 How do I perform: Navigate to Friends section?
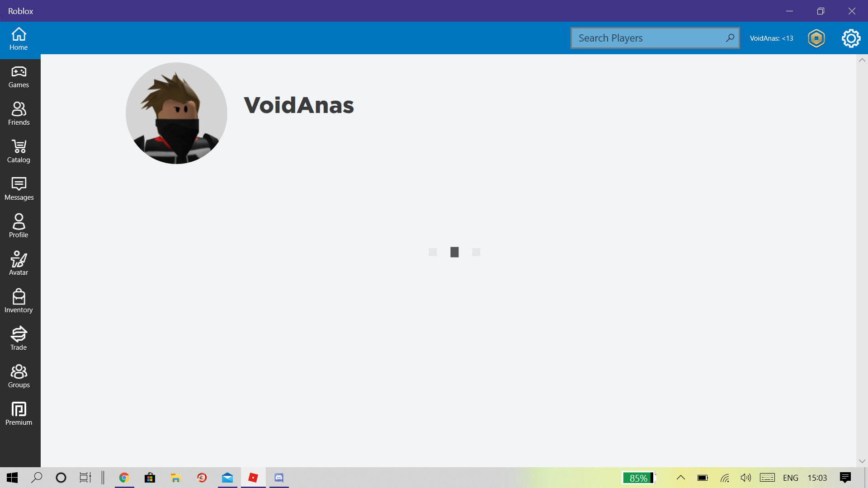(19, 113)
